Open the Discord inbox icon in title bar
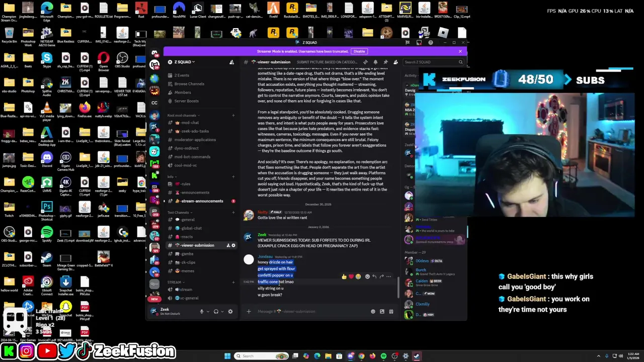Image resolution: width=644 pixels, height=362 pixels. pos(419,43)
